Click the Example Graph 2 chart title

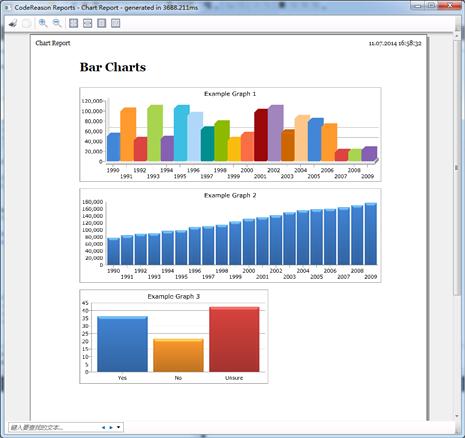230,195
